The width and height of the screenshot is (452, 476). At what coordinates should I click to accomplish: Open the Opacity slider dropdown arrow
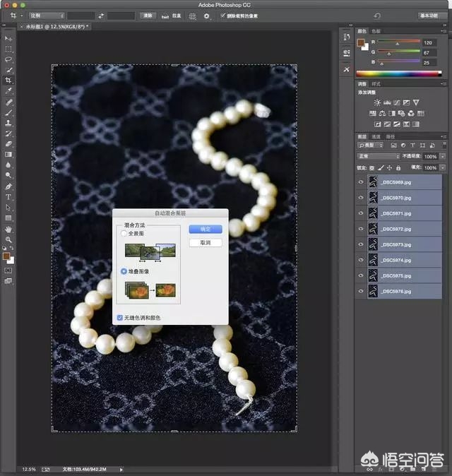click(443, 156)
